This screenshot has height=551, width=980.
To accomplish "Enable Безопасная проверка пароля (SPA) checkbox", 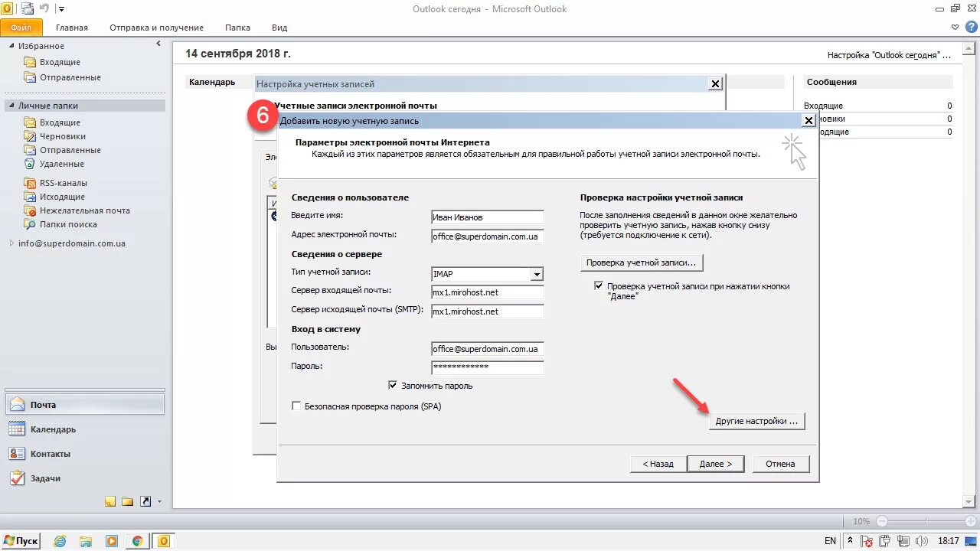I will (x=296, y=406).
